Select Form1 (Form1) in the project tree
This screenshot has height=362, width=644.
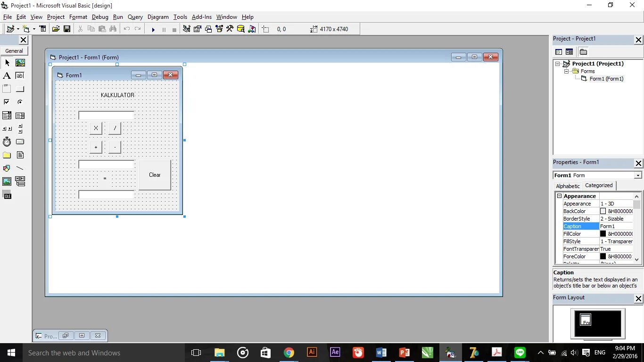point(606,79)
